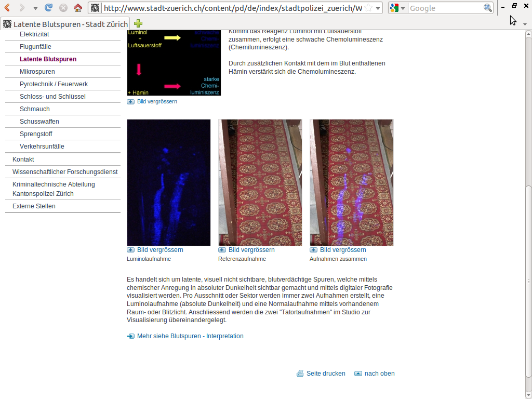The image size is (532, 399).
Task: Click Bild vergrössern above Luminolaufnahme caption
Action: click(x=160, y=250)
